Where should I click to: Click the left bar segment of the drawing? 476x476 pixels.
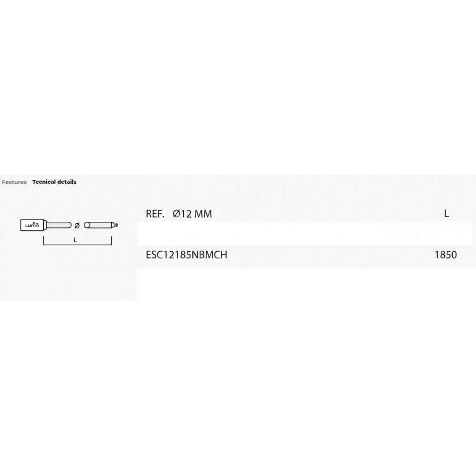coord(58,225)
